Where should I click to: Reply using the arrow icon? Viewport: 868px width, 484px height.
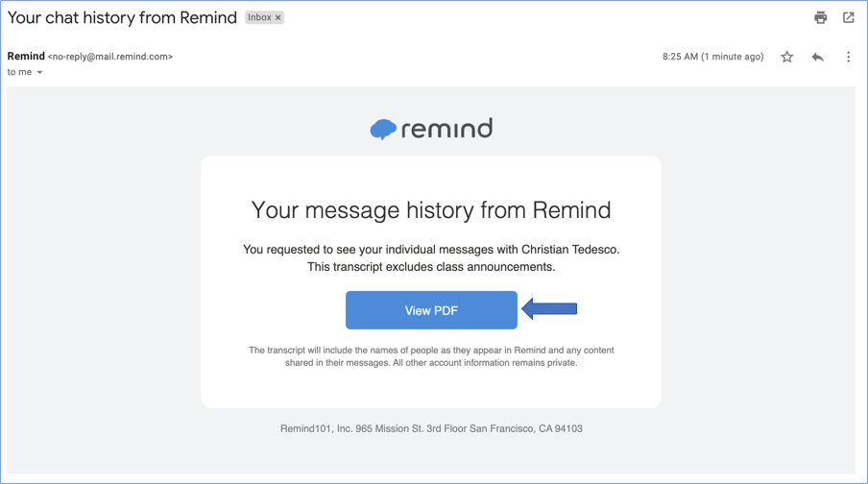[817, 57]
